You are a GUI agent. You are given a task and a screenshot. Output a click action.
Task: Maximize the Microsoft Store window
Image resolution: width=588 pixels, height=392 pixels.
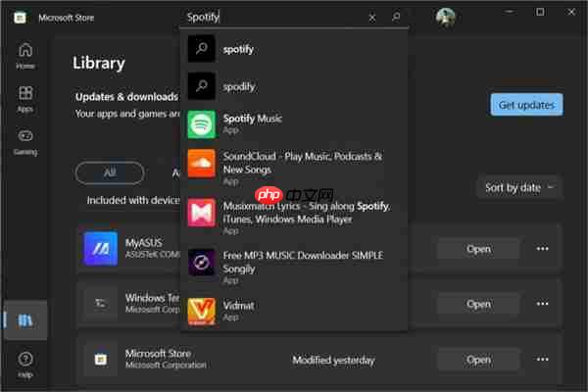point(540,12)
